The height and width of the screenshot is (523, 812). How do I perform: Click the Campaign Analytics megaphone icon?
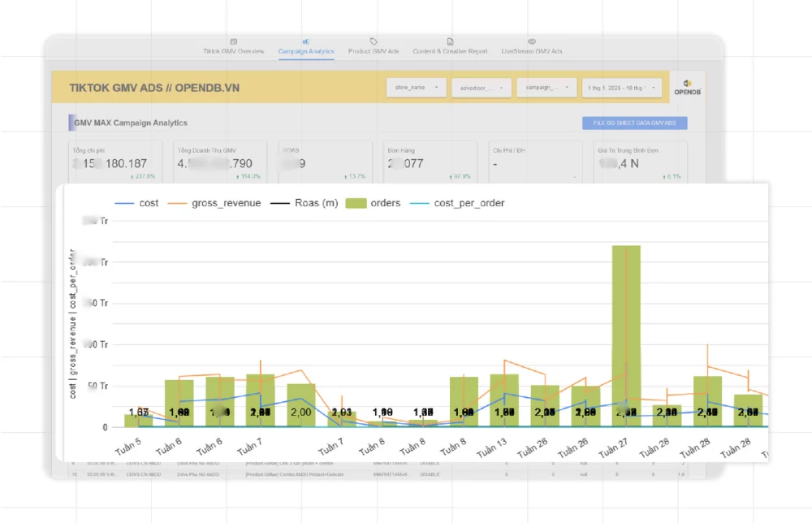click(x=306, y=41)
